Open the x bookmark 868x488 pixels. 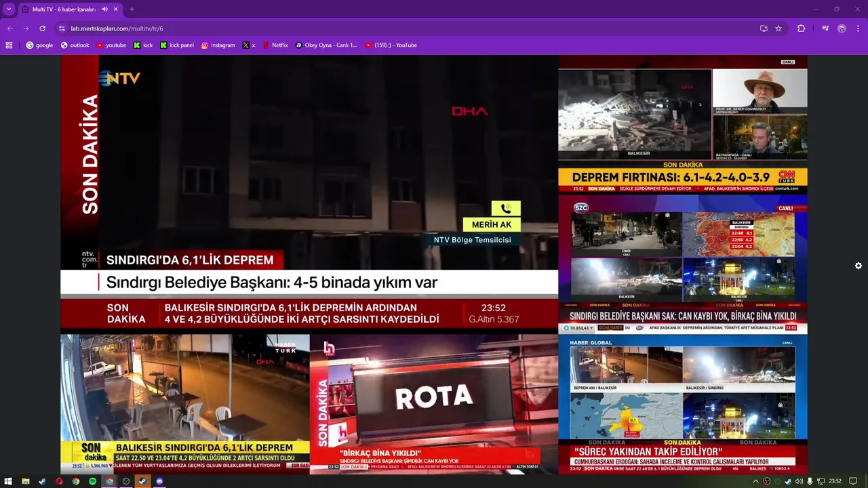tap(248, 45)
